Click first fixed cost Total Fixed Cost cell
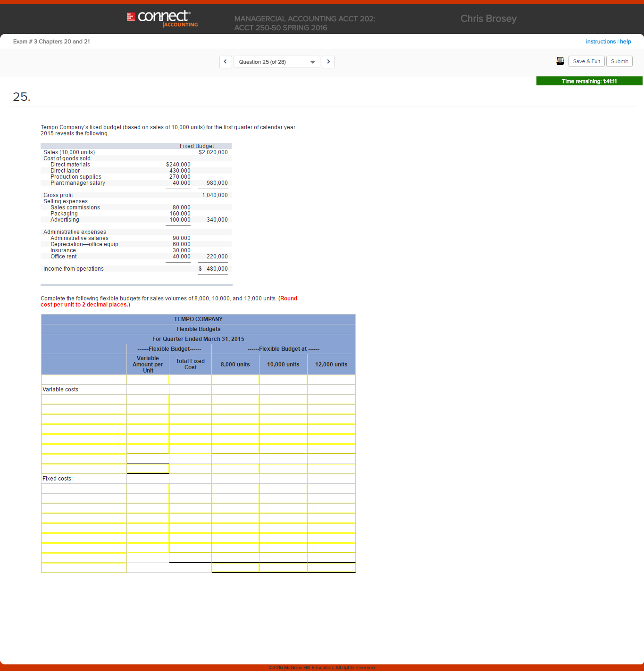This screenshot has width=644, height=671. (190, 489)
